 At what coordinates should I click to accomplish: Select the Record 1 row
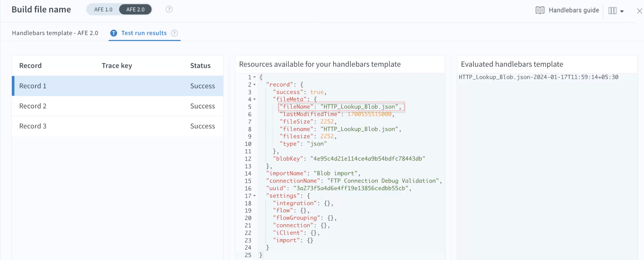coord(118,86)
